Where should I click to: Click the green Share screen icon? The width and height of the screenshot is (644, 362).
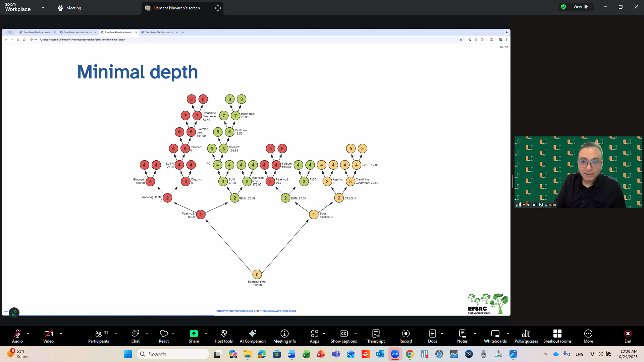(x=194, y=334)
